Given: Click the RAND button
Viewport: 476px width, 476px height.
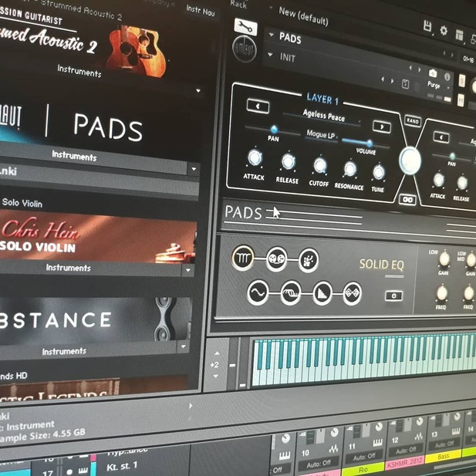Looking at the screenshot, I should coord(412,121).
